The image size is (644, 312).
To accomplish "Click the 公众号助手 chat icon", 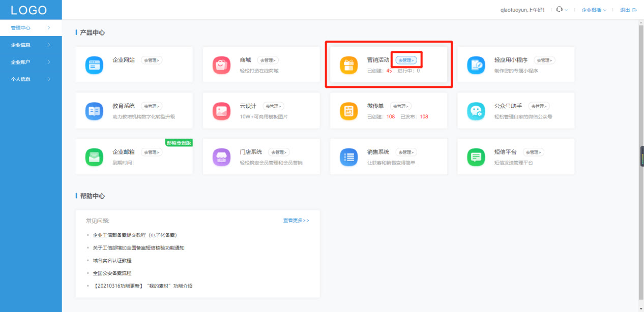I will click(476, 110).
